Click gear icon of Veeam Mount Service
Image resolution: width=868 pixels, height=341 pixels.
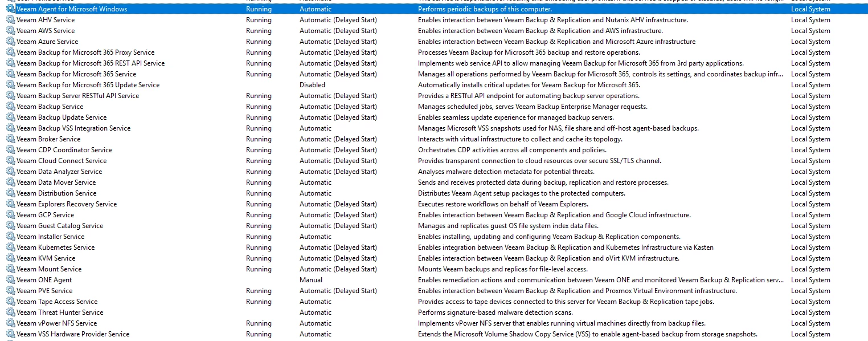[x=11, y=269]
